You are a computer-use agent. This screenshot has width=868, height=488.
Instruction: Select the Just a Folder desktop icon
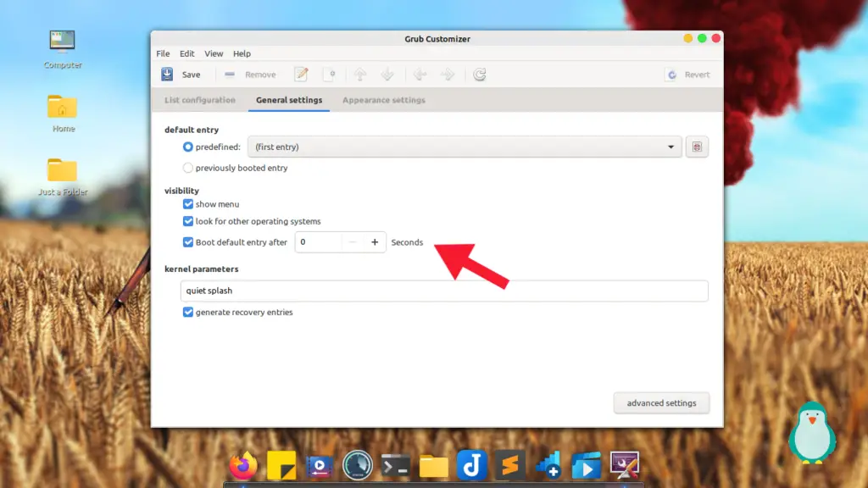pyautogui.click(x=63, y=177)
